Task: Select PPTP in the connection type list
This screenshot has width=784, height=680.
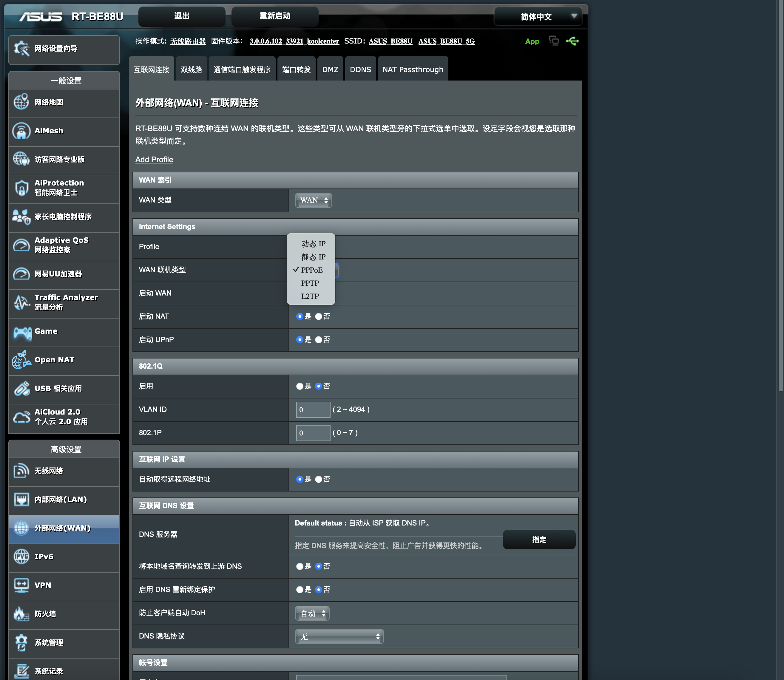Action: 311,283
